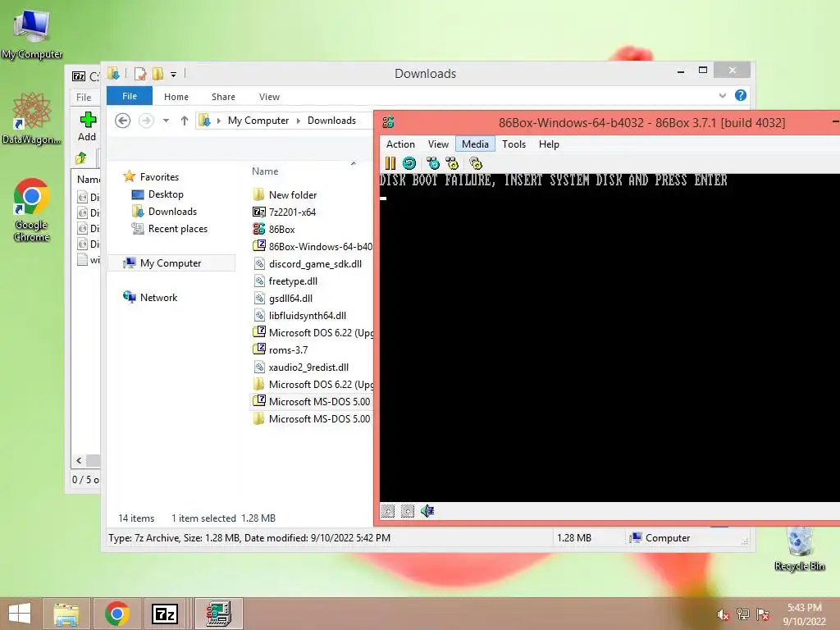Screen dimensions: 840x630
Task: Open File Explorer from the taskbar
Action: [66, 614]
